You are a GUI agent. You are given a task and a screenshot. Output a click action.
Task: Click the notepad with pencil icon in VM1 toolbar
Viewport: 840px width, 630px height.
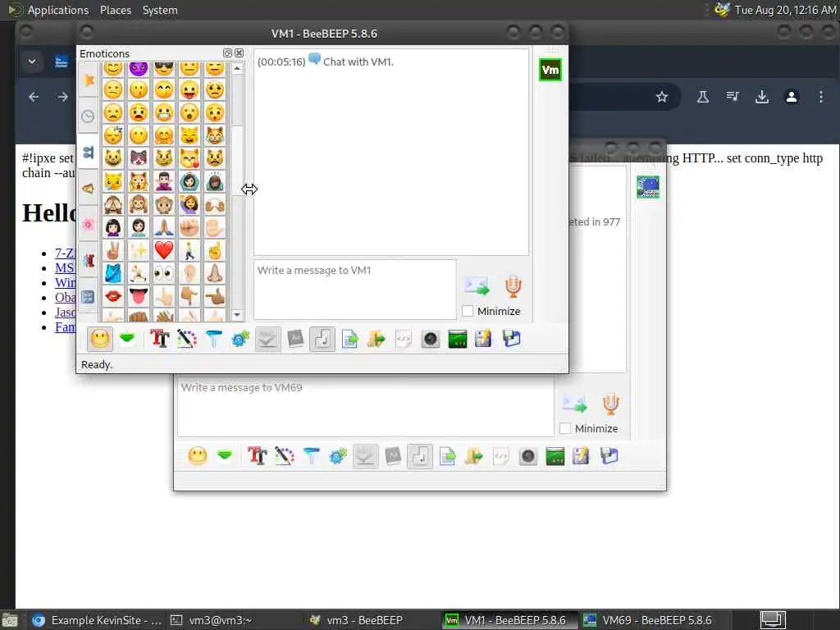coord(483,339)
